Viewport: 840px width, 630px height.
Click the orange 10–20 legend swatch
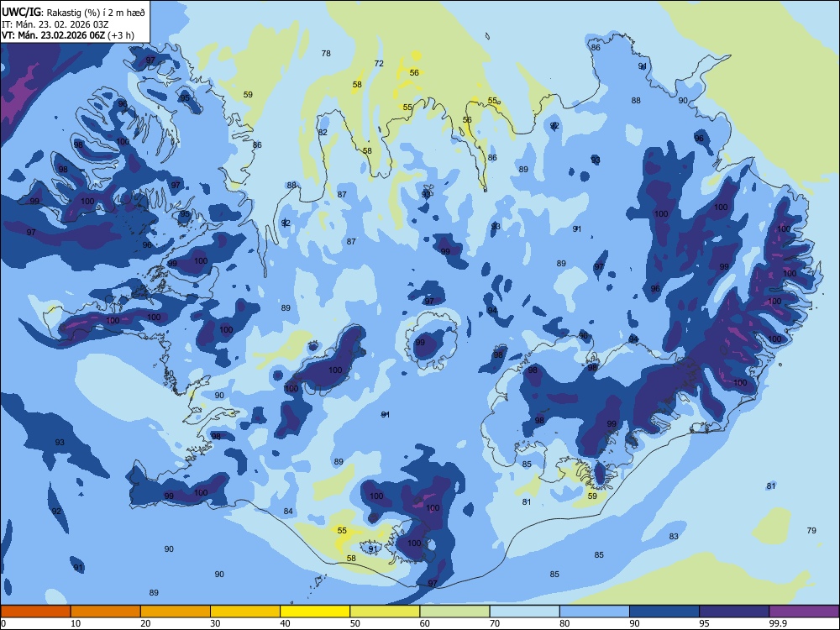(106, 612)
